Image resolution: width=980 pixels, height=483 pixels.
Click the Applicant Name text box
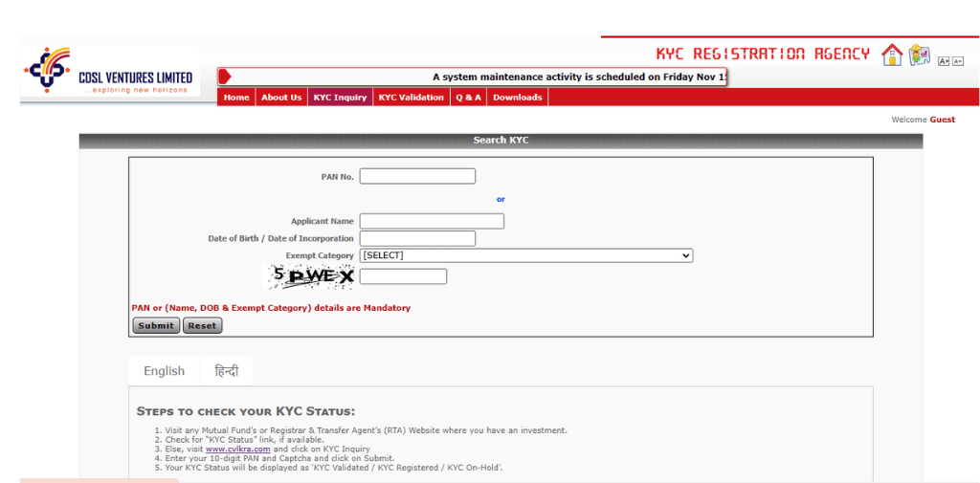(432, 221)
